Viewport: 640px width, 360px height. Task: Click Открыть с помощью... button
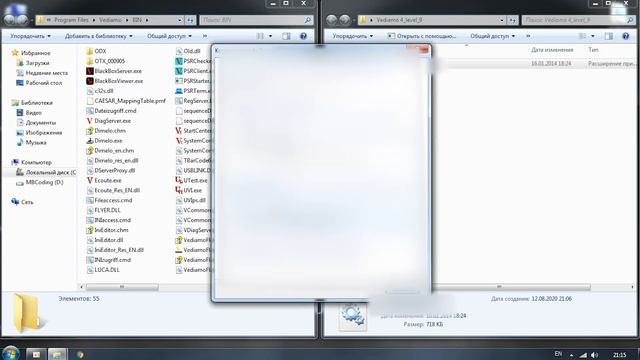[x=422, y=36]
